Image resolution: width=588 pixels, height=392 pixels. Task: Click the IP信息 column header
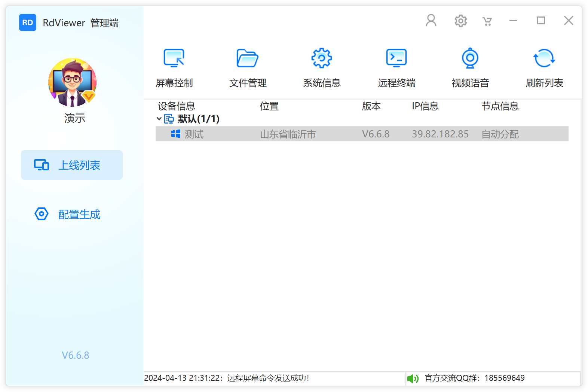coord(425,106)
